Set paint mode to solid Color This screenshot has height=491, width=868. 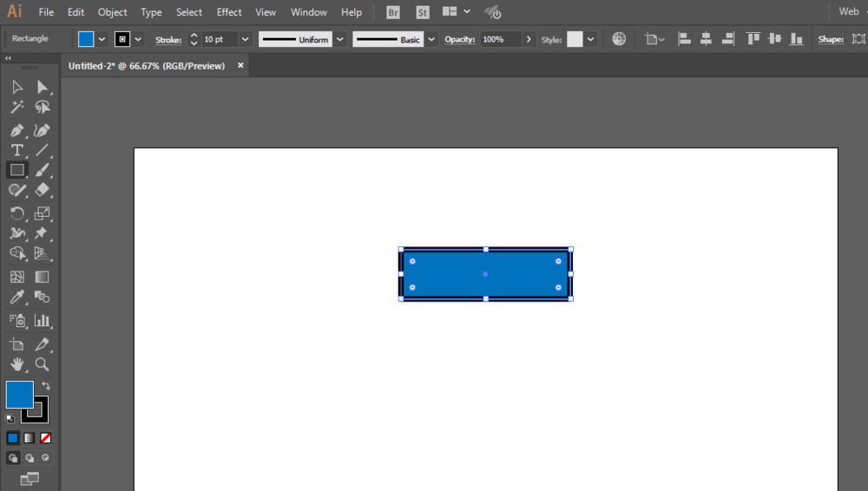point(13,438)
